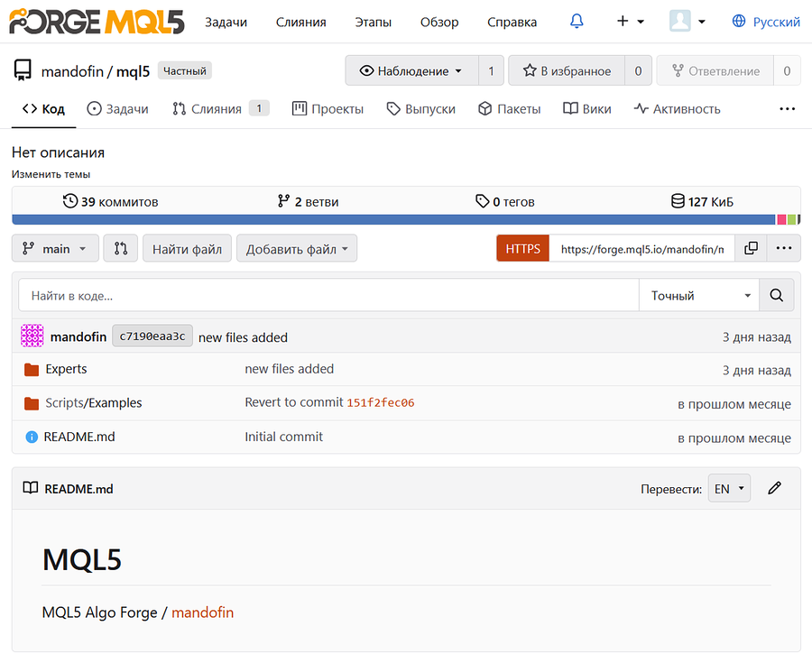This screenshot has width=812, height=663.
Task: Click the blue language statistics bar
Action: (393, 219)
